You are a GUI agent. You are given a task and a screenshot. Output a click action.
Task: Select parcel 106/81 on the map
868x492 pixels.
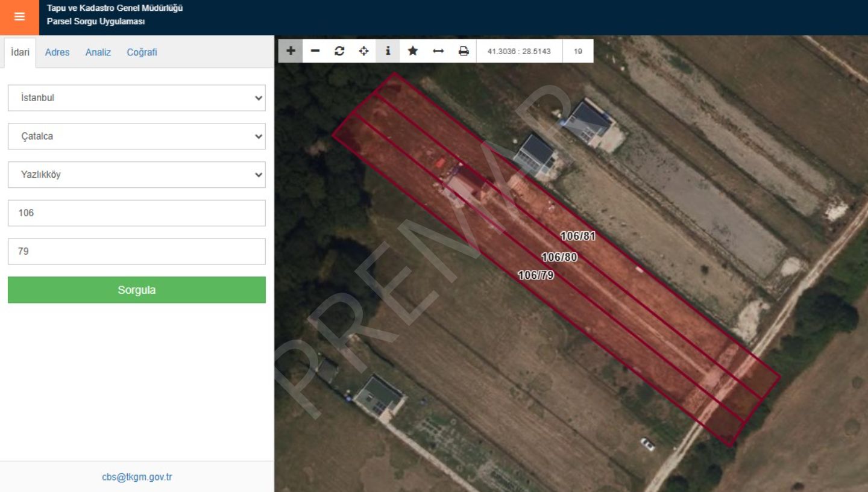pos(577,236)
